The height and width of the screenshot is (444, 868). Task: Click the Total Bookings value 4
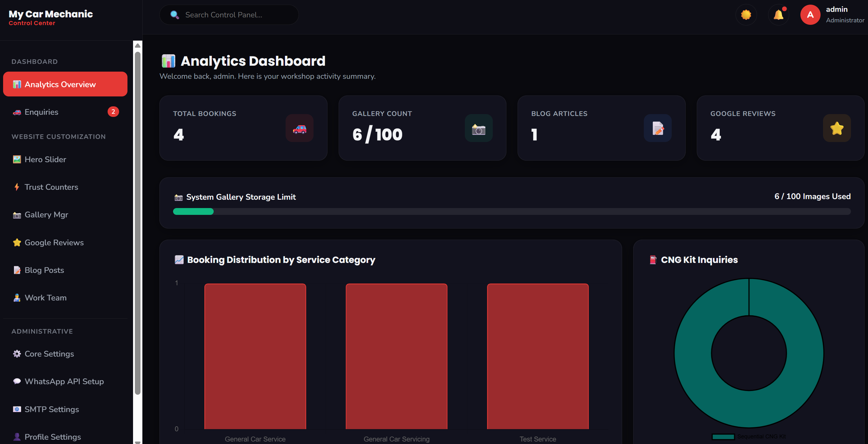(179, 135)
